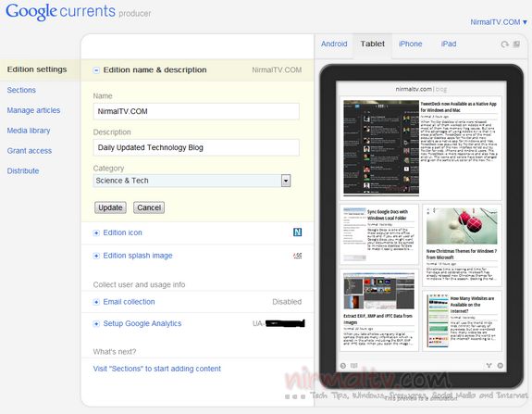Click the refresh preview icon
This screenshot has height=414, width=532.
click(504, 44)
